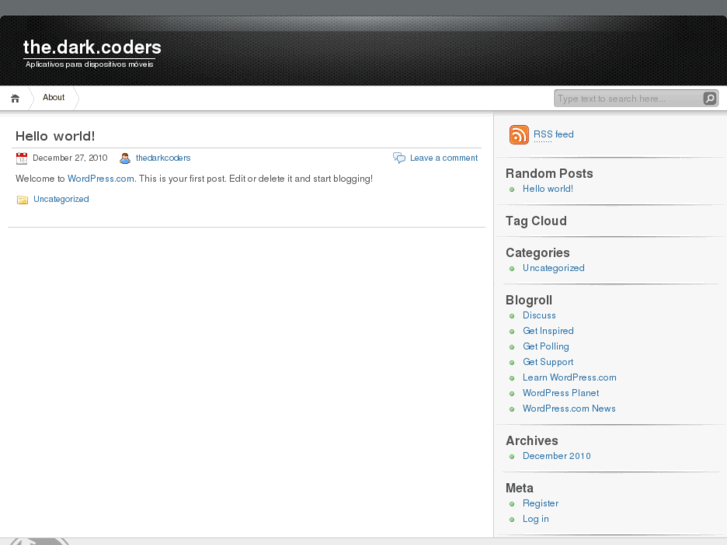This screenshot has width=727, height=545.
Task: Click the calendar icon beside December 27, 2010
Action: 21,158
